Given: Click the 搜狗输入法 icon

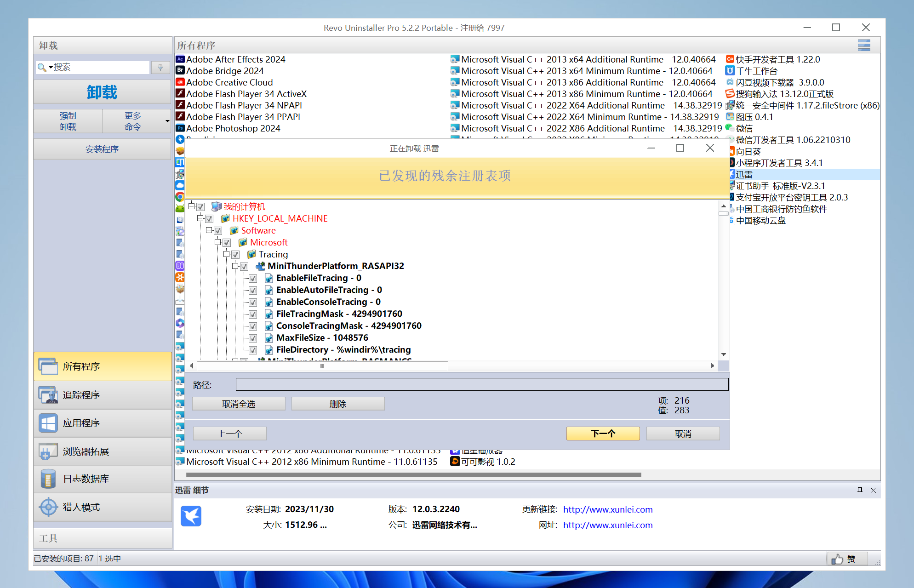Looking at the screenshot, I should [730, 94].
